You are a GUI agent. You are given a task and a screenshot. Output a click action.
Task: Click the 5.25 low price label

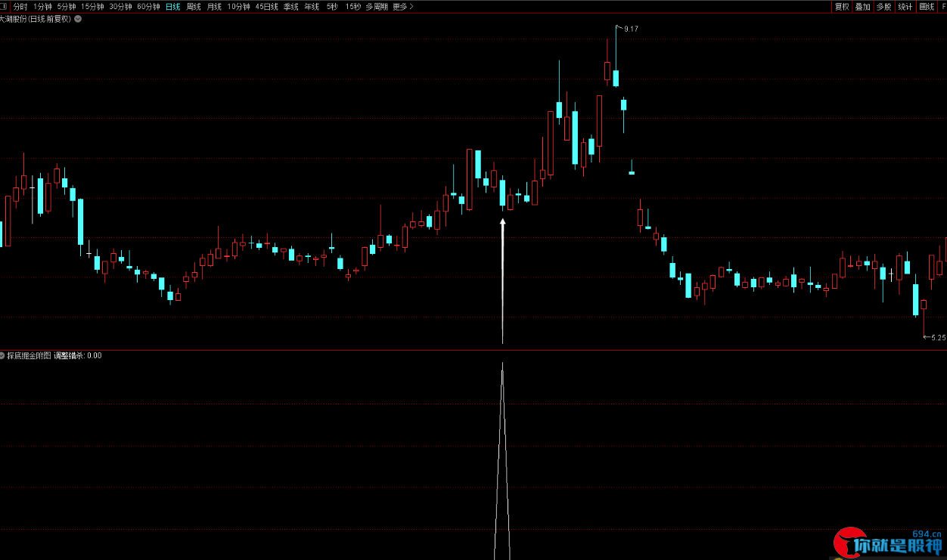pyautogui.click(x=938, y=338)
